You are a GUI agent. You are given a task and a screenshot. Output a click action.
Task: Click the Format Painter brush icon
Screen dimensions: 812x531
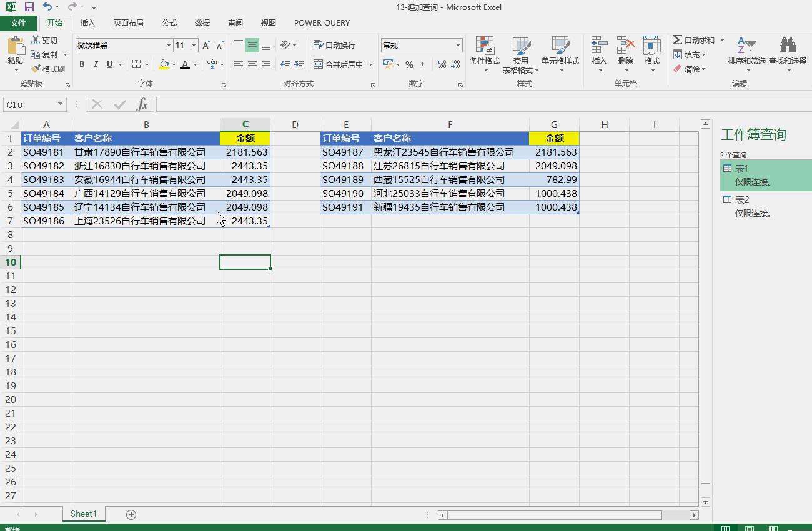pyautogui.click(x=36, y=69)
